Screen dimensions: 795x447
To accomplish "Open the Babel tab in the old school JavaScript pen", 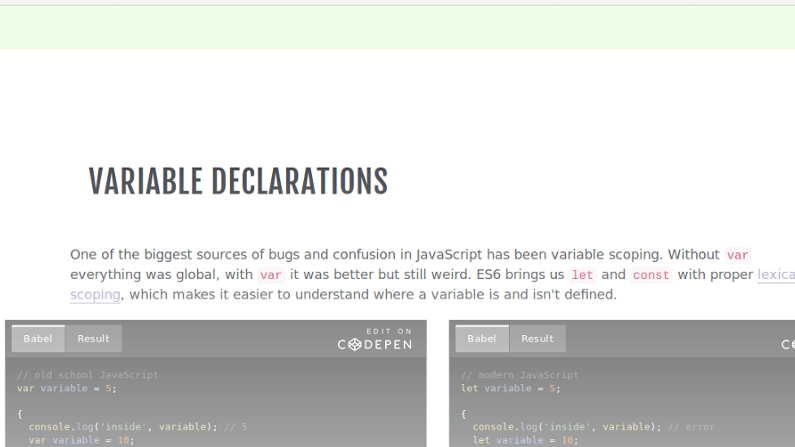I will coord(38,339).
